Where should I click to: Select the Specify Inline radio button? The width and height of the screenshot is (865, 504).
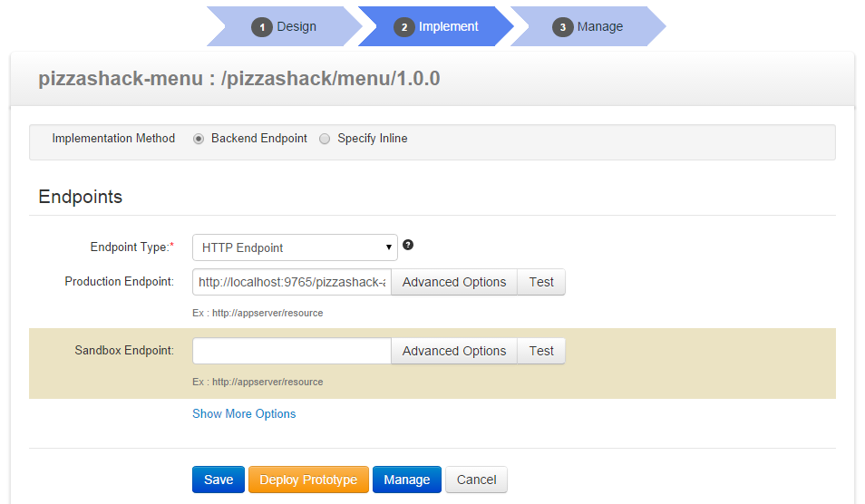tap(325, 140)
